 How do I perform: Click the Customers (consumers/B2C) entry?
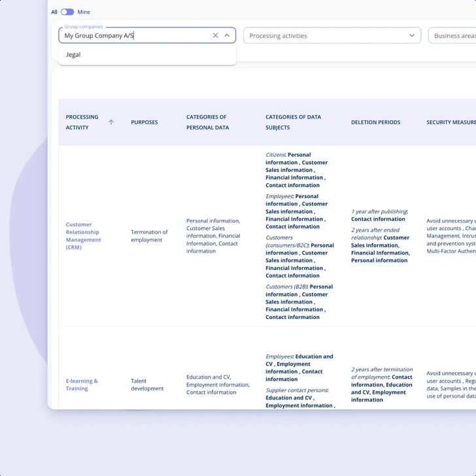[x=299, y=256]
